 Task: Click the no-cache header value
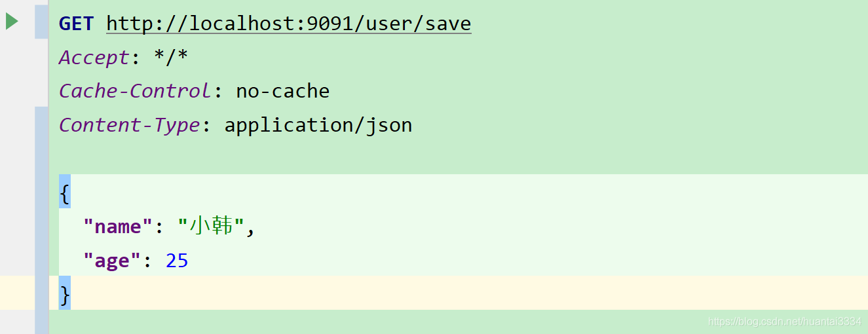tap(282, 91)
